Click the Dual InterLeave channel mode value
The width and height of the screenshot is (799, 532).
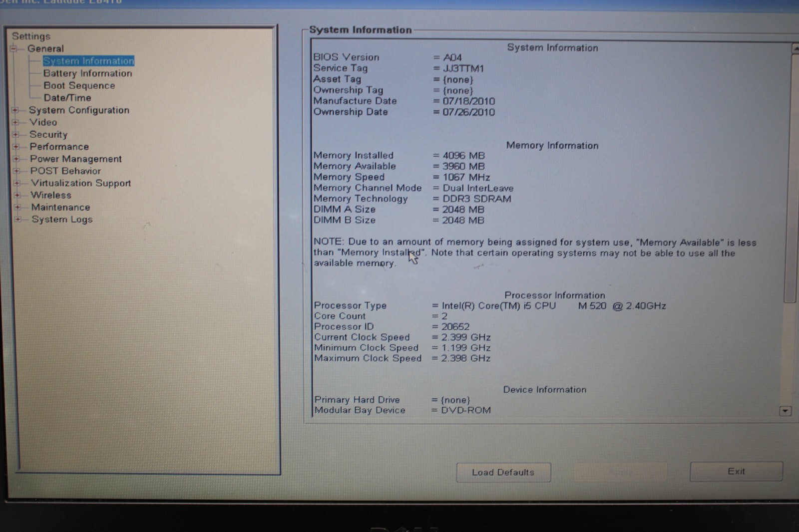(x=478, y=189)
